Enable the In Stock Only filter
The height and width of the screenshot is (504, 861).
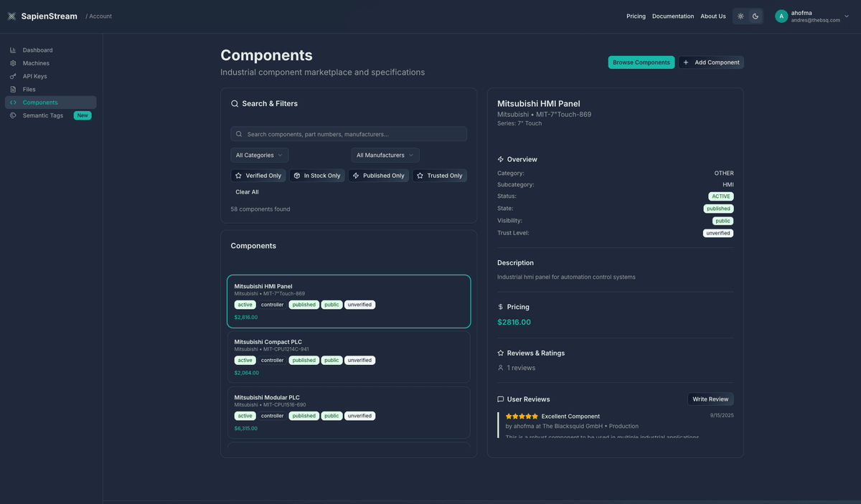[x=316, y=176]
